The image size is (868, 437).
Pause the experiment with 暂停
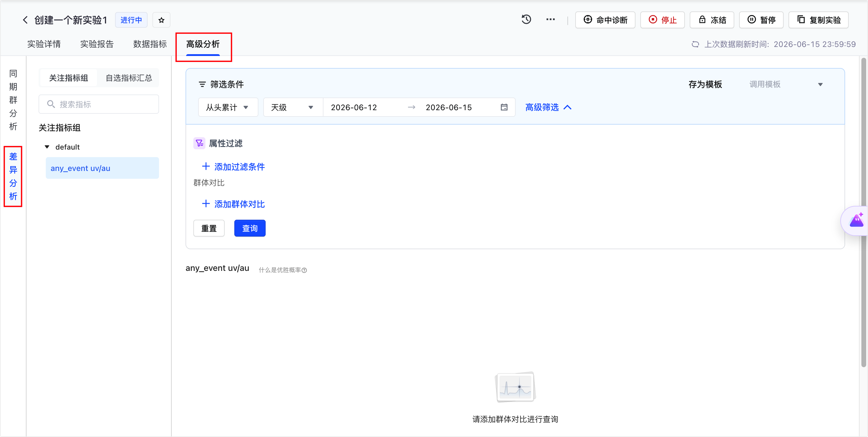pyautogui.click(x=761, y=20)
